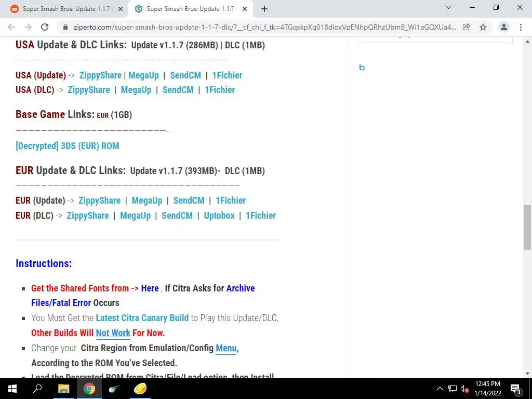Click the scrollbar down arrow
The image size is (532, 399).
(x=527, y=374)
